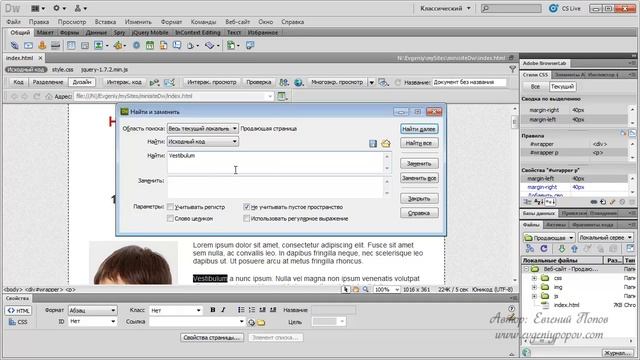The width and height of the screenshot is (640, 360).
Task: Uncheck Не учитывать пустое пространство
Action: (x=247, y=207)
